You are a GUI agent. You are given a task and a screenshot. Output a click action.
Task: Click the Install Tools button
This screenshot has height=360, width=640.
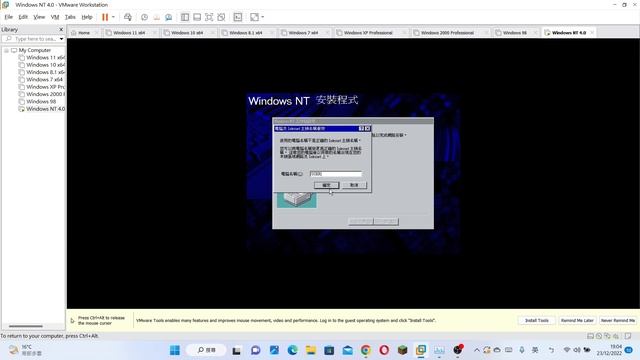click(x=536, y=320)
